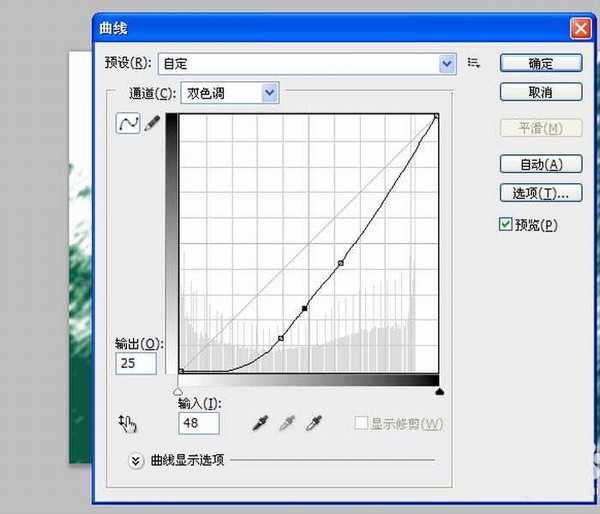Screen dimensions: 600x514
Task: Open the 预设 preset dropdown
Action: pyautogui.click(x=447, y=63)
